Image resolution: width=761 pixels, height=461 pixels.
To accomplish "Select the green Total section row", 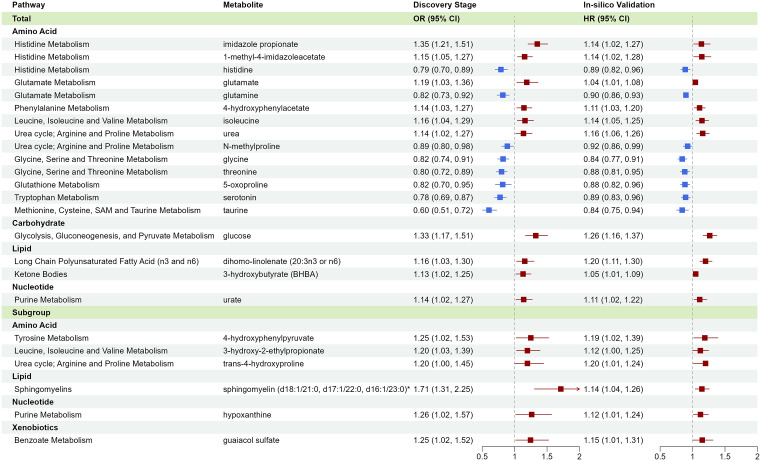I will (380, 18).
